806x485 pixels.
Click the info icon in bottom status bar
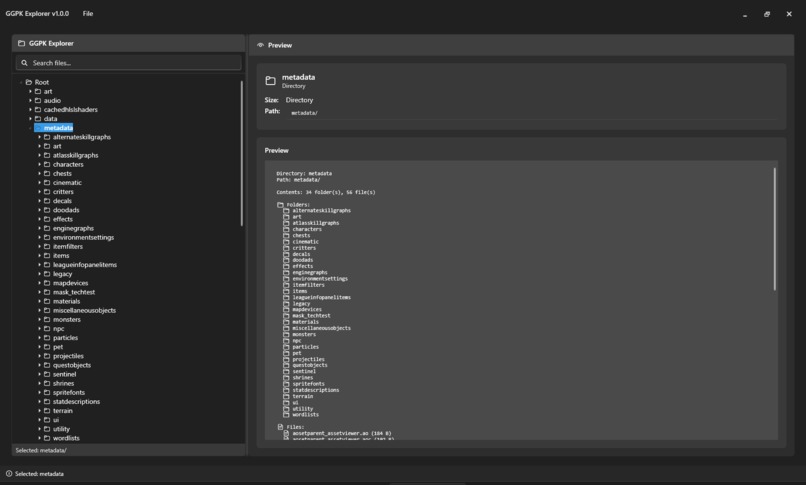9,474
